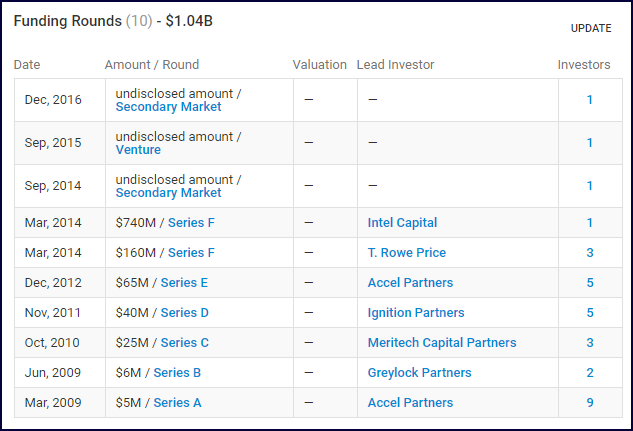Click the Funding Rounds (10) heading
The height and width of the screenshot is (431, 633).
point(83,21)
